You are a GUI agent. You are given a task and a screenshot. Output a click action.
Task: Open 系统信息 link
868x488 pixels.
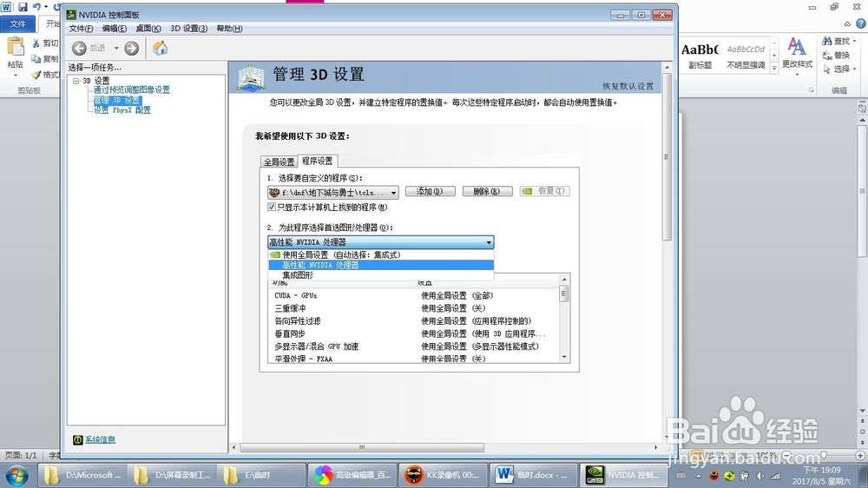[100, 440]
